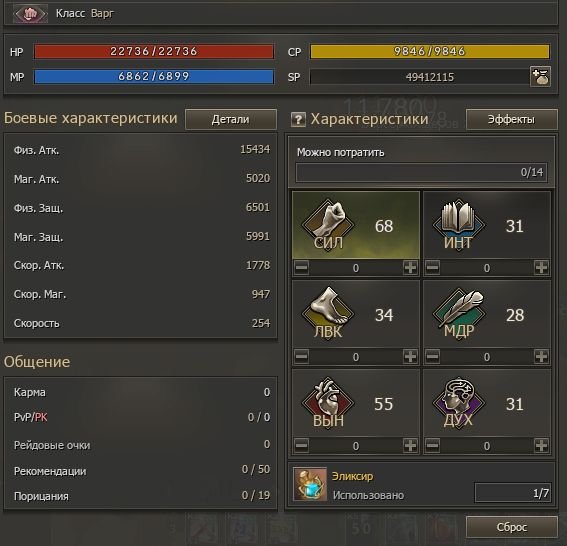The image size is (567, 546).
Task: Increase ЛВК with the plus button
Action: click(410, 357)
